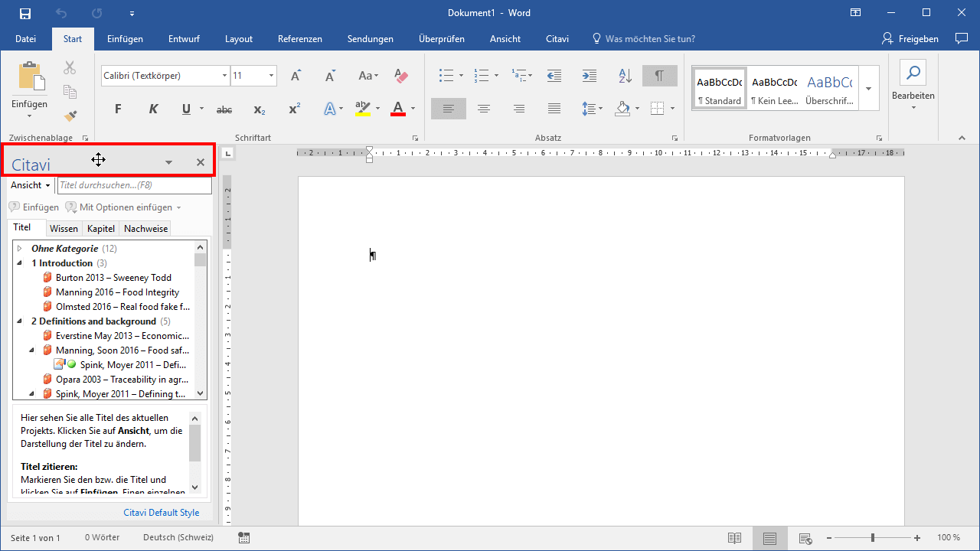Switch to the Referenzen ribbon tab
This screenshot has height=551, width=980.
(x=300, y=39)
